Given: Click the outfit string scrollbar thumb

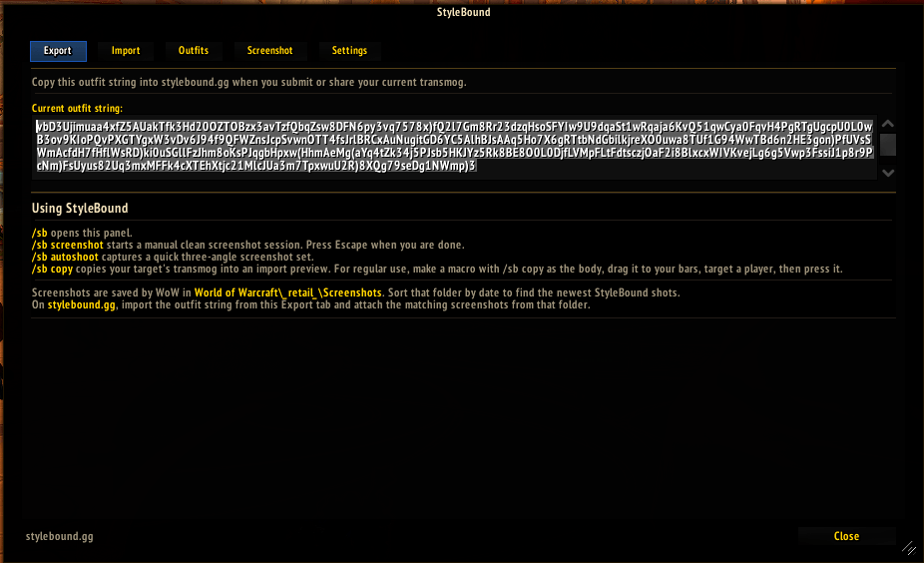Looking at the screenshot, I should click(888, 145).
